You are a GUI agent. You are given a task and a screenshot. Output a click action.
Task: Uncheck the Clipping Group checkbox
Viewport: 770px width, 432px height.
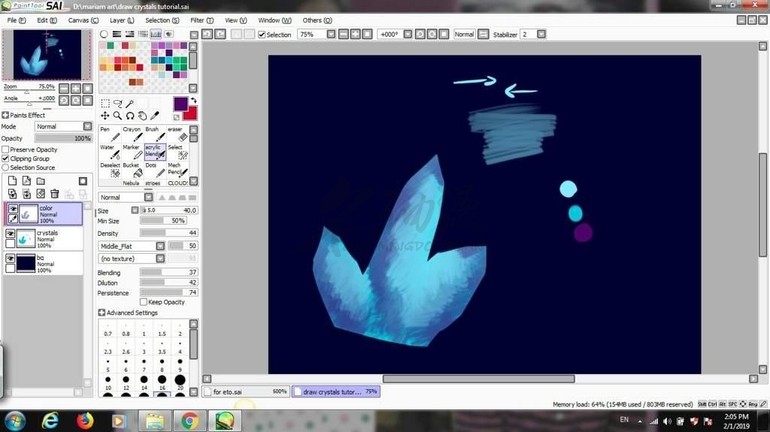pyautogui.click(x=5, y=158)
